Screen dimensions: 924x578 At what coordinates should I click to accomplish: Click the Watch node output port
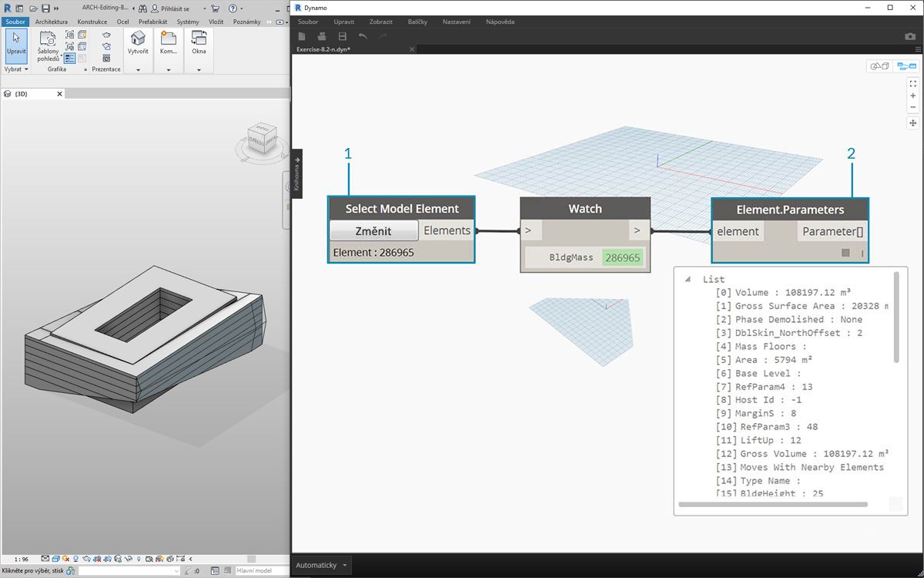tap(638, 230)
